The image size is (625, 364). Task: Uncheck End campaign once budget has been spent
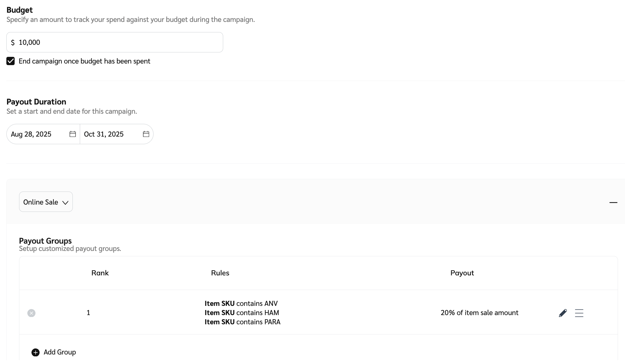pyautogui.click(x=10, y=61)
